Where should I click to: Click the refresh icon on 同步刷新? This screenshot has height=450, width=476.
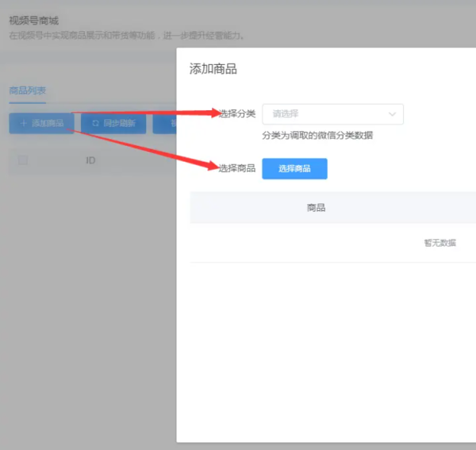(95, 124)
